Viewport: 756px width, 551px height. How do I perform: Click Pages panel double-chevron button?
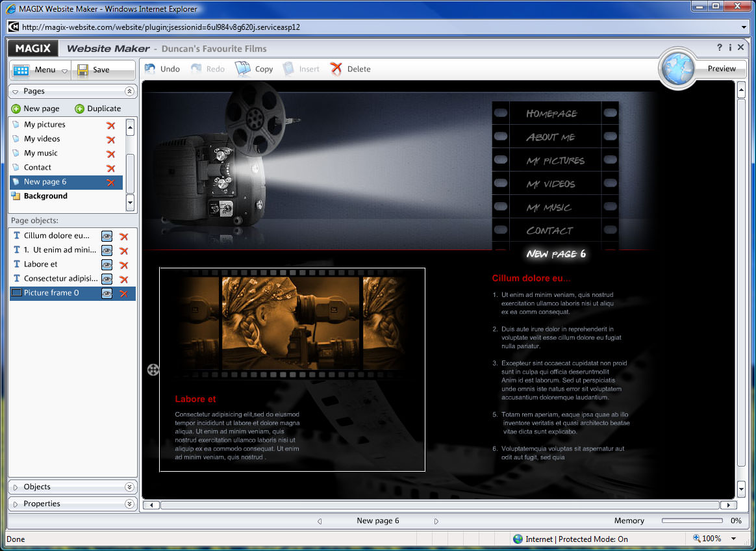tap(129, 91)
